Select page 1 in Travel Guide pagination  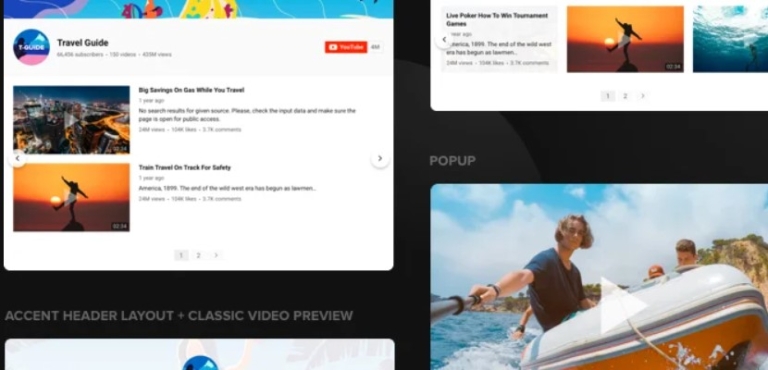(181, 255)
